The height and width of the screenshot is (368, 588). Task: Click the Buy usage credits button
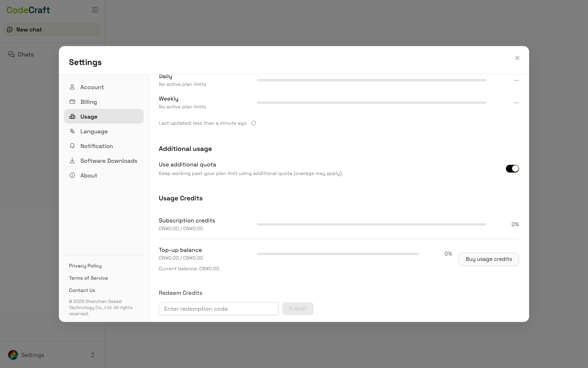tap(489, 259)
